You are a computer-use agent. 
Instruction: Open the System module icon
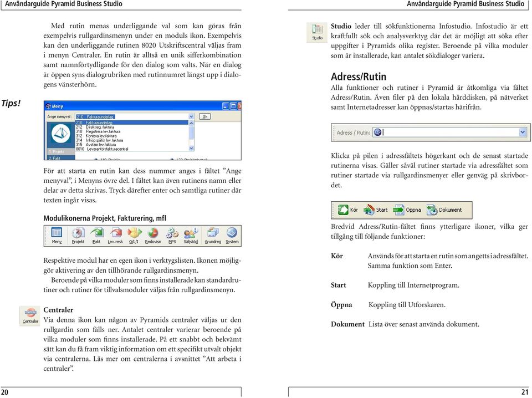(x=232, y=236)
